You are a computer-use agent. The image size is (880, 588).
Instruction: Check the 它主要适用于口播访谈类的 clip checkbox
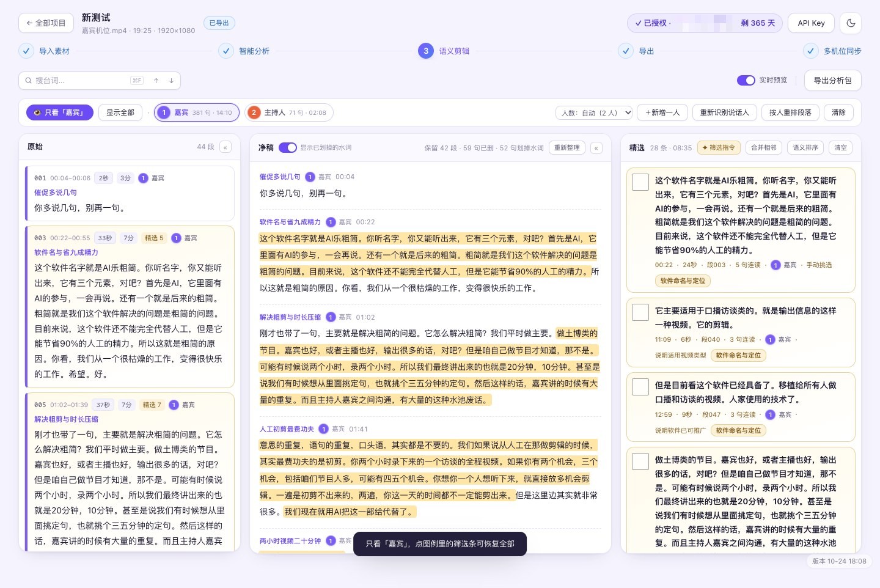[x=640, y=312]
